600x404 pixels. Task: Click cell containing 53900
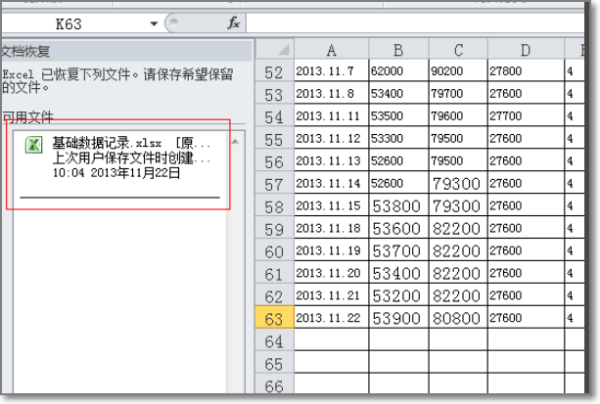click(x=398, y=318)
